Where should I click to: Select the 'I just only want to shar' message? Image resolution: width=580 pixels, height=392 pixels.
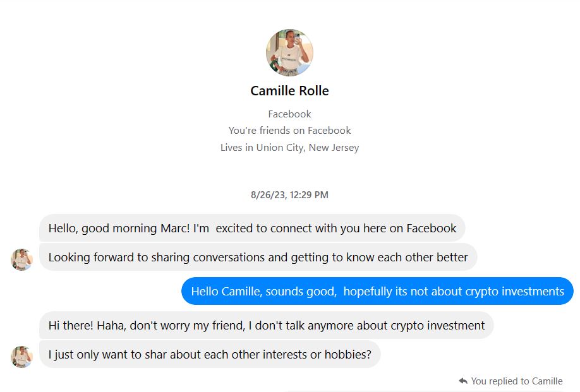pyautogui.click(x=210, y=355)
